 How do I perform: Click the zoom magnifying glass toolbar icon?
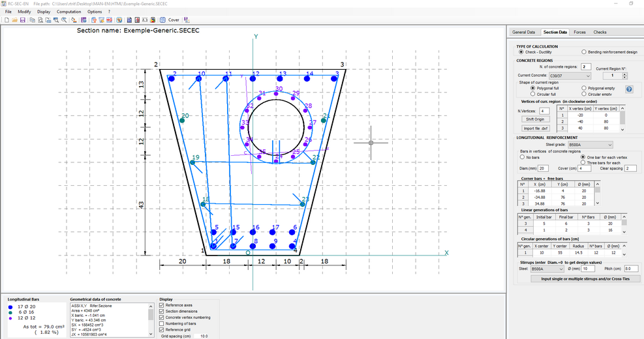click(64, 20)
